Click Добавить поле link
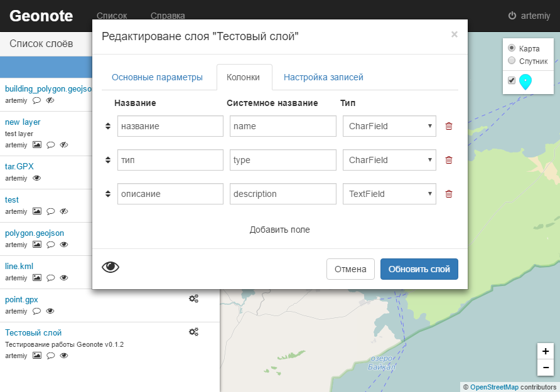 coord(279,230)
